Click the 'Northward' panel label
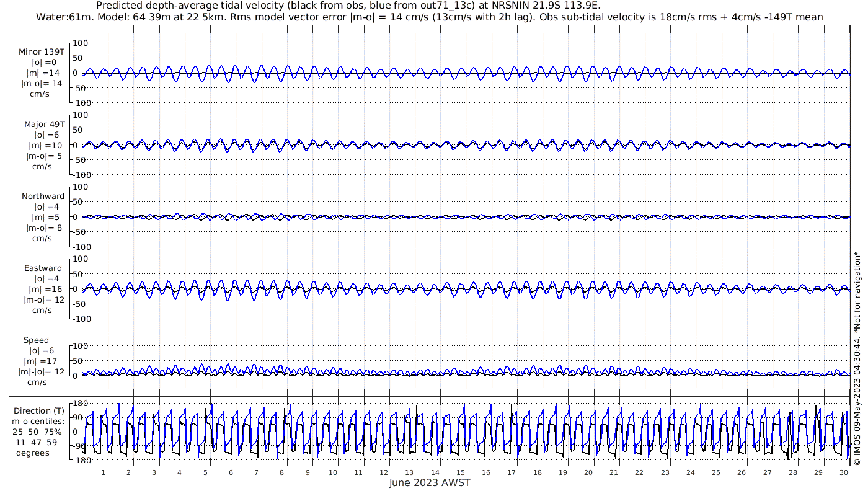This screenshot has height=496, width=868. (43, 197)
